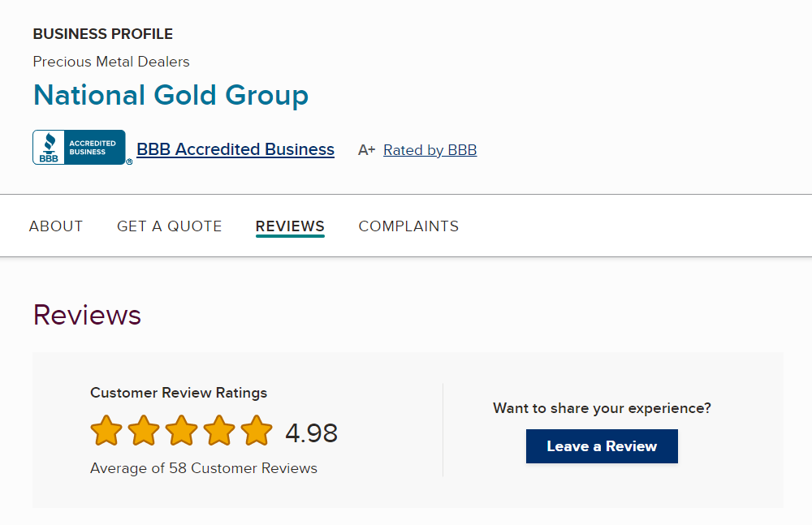This screenshot has width=812, height=525.
Task: Select the Reviews tab
Action: point(290,226)
